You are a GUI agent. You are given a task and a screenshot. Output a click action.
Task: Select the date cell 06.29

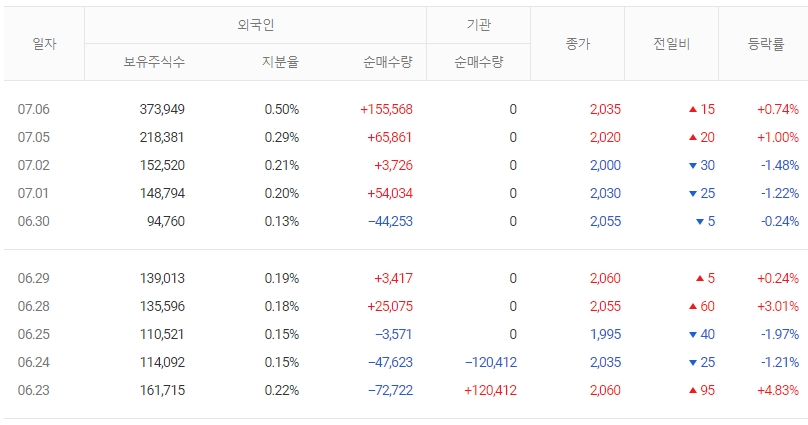(33, 278)
